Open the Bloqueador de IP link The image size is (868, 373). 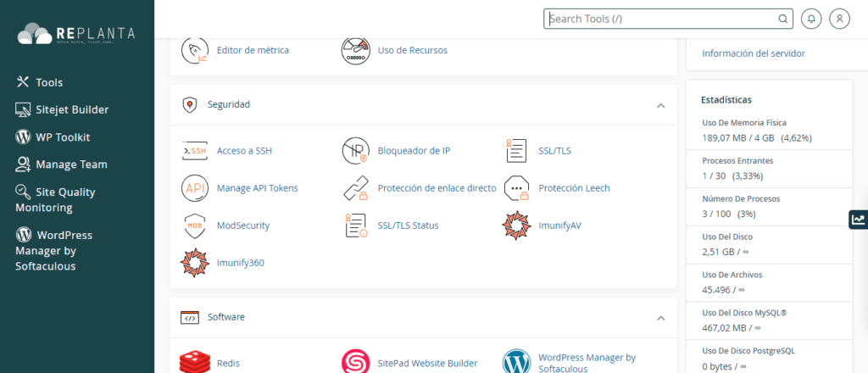414,151
